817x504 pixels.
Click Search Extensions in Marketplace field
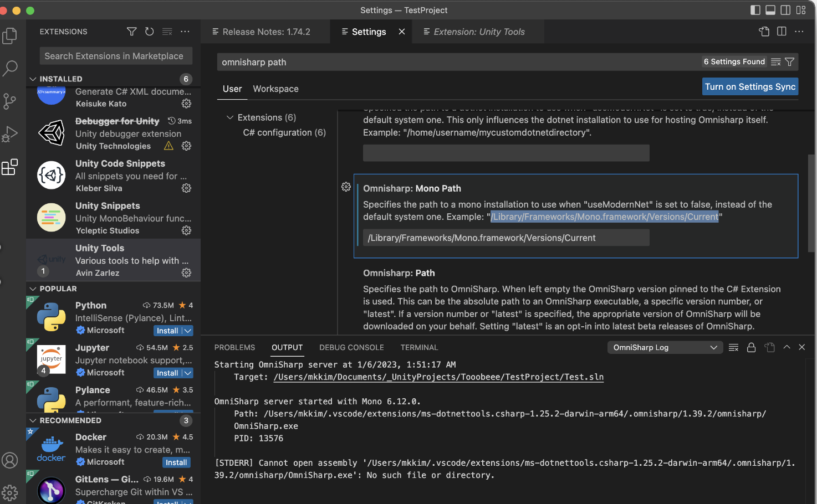coord(116,56)
